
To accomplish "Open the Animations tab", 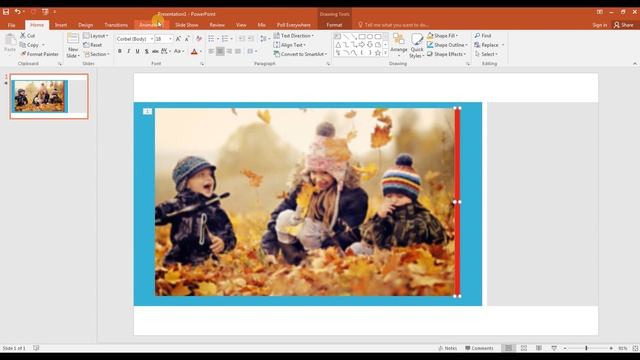I will coord(151,25).
